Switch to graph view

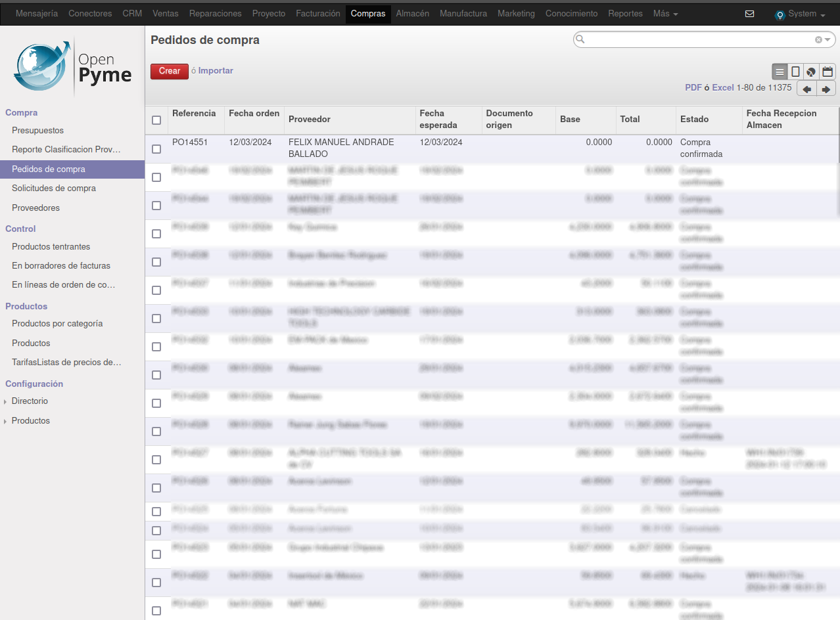(x=812, y=72)
